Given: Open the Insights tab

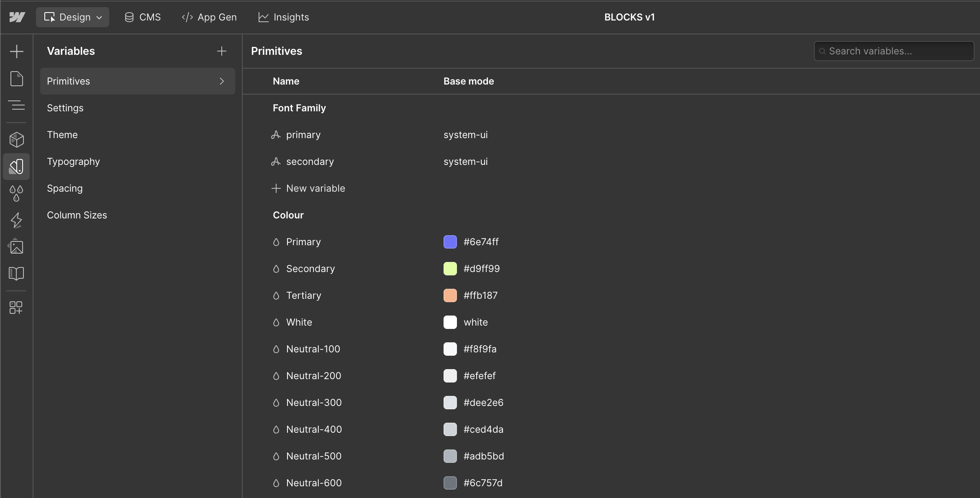Looking at the screenshot, I should pos(283,17).
